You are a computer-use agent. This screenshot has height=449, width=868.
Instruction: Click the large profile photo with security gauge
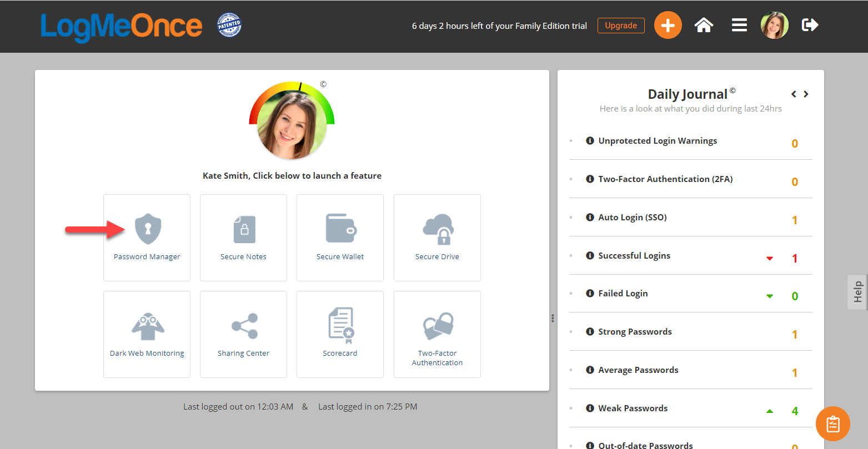pyautogui.click(x=292, y=122)
